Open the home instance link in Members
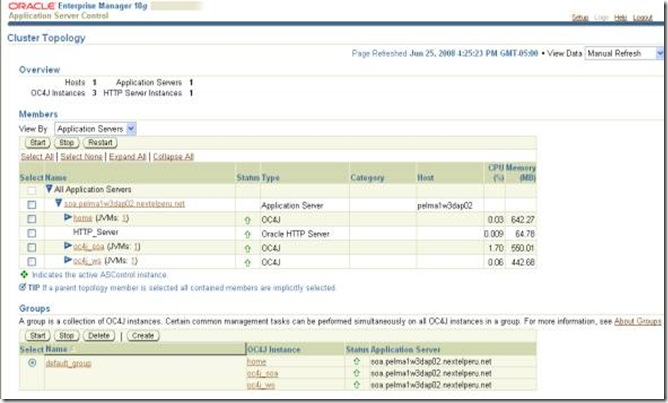 tap(83, 218)
